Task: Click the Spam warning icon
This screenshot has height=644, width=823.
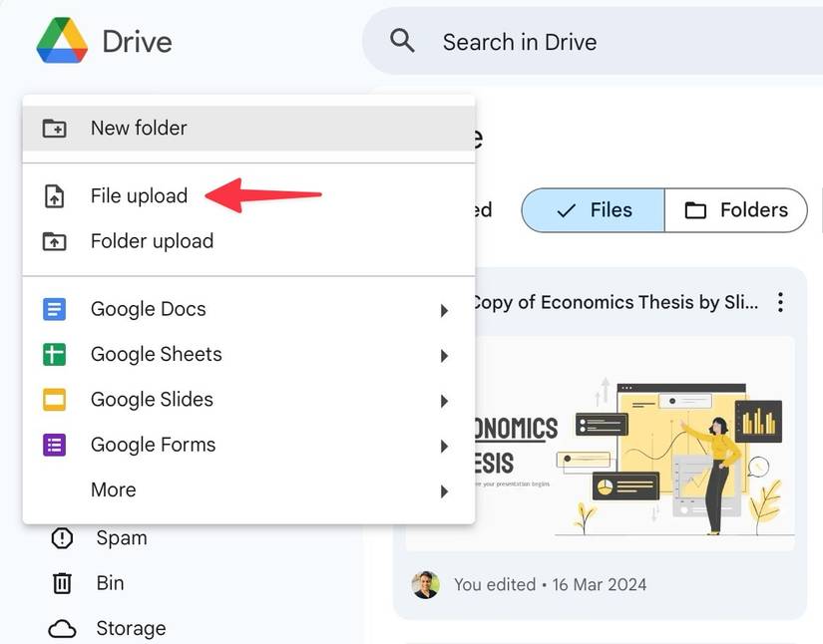Action: pos(62,538)
